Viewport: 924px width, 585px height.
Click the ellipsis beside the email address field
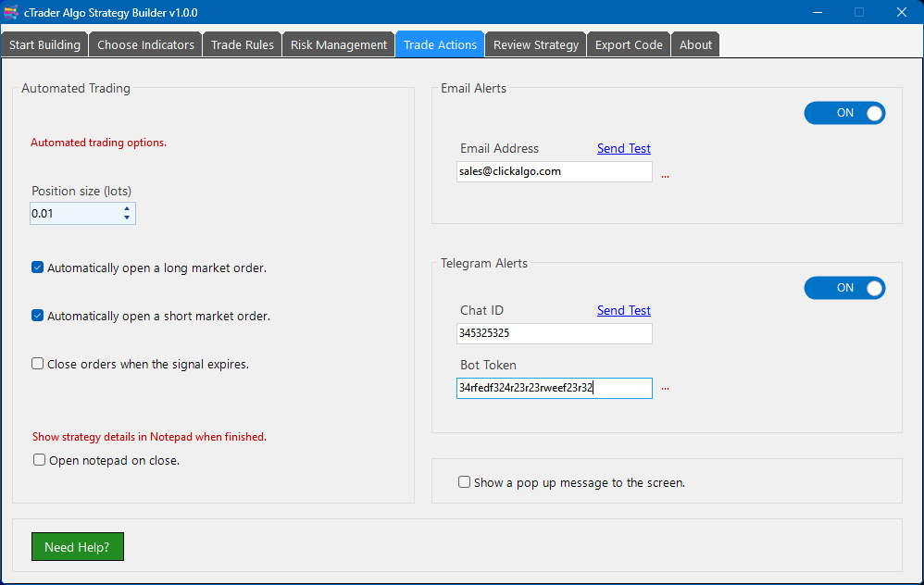click(x=665, y=173)
